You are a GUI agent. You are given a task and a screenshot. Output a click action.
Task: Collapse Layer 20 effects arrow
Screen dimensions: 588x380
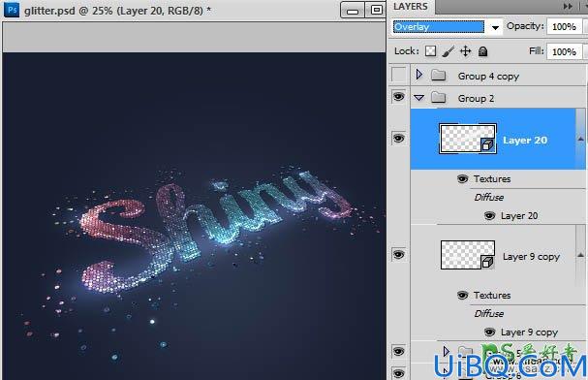(x=580, y=139)
